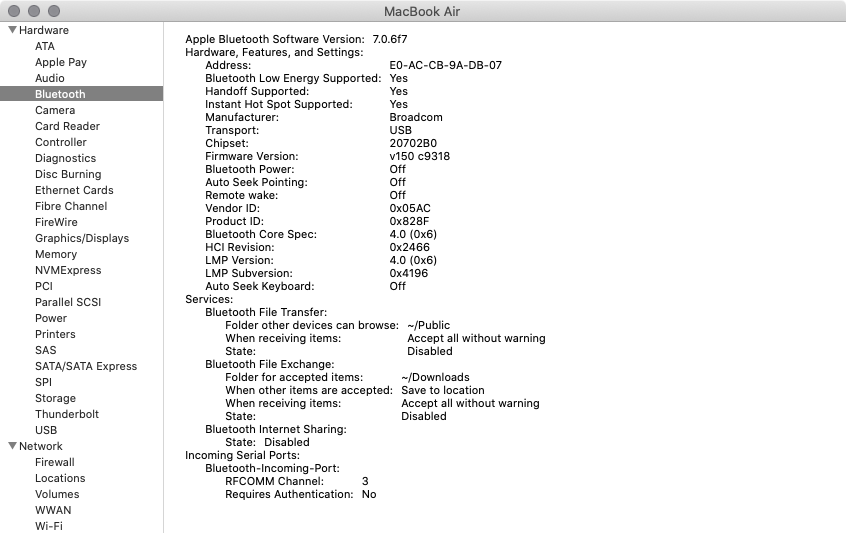Show Power information
Viewport: 846px width, 533px height.
coord(51,318)
